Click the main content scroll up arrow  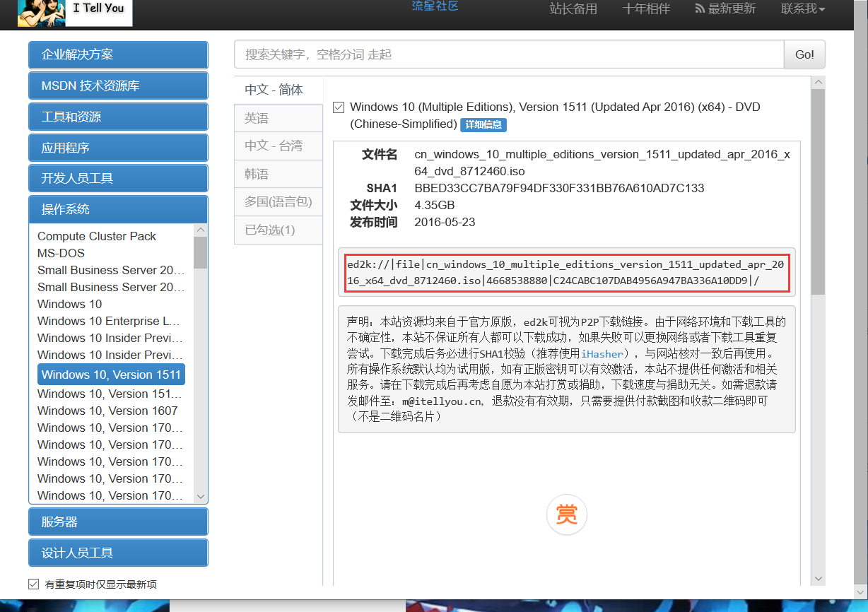point(818,83)
